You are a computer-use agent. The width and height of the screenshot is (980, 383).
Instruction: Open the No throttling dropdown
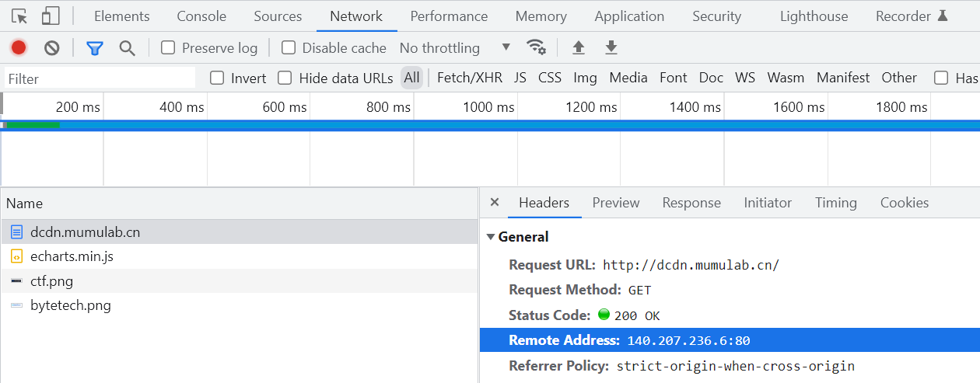(455, 48)
